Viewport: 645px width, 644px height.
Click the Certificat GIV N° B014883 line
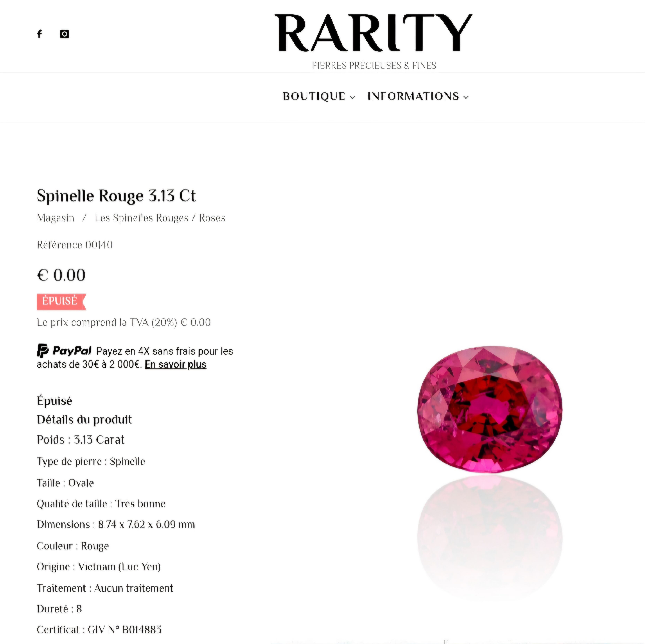[99, 630]
